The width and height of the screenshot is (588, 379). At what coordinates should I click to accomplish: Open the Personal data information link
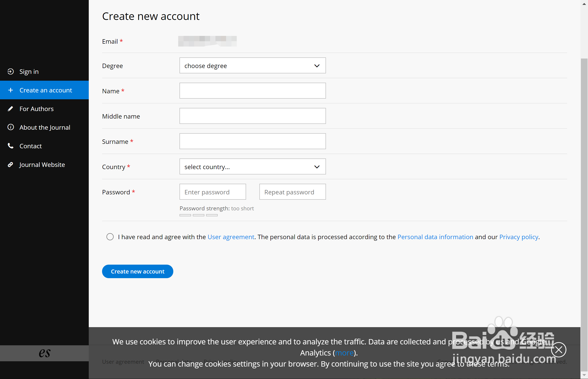pos(435,237)
